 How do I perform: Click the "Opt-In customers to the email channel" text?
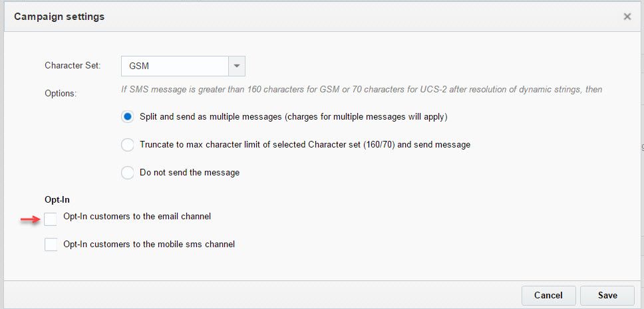pos(137,217)
